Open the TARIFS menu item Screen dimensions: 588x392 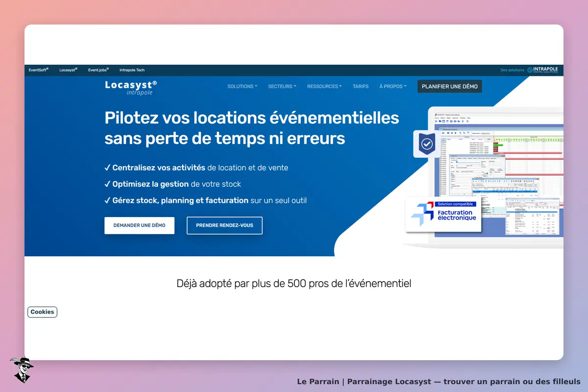tap(361, 86)
